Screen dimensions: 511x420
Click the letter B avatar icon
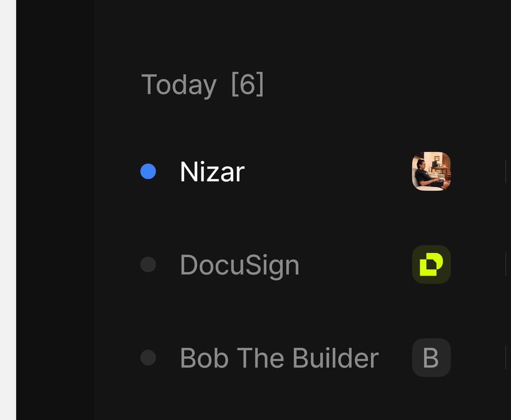(x=431, y=357)
